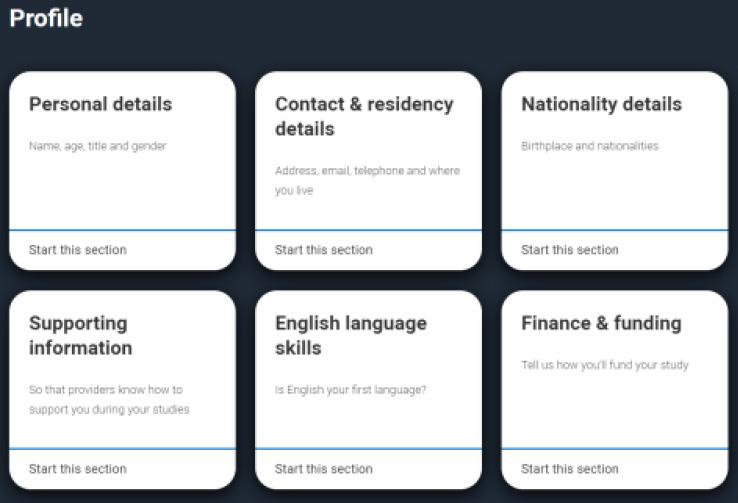This screenshot has width=738, height=503.
Task: Start the Personal details section
Action: tap(78, 250)
